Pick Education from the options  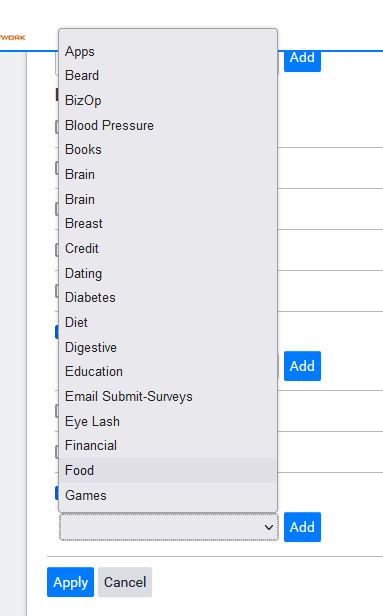168,372
